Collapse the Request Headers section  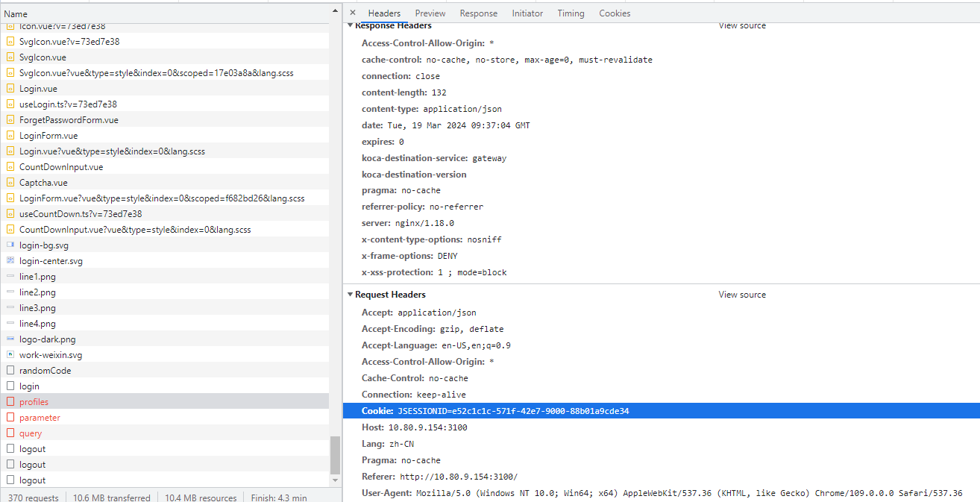tap(351, 295)
